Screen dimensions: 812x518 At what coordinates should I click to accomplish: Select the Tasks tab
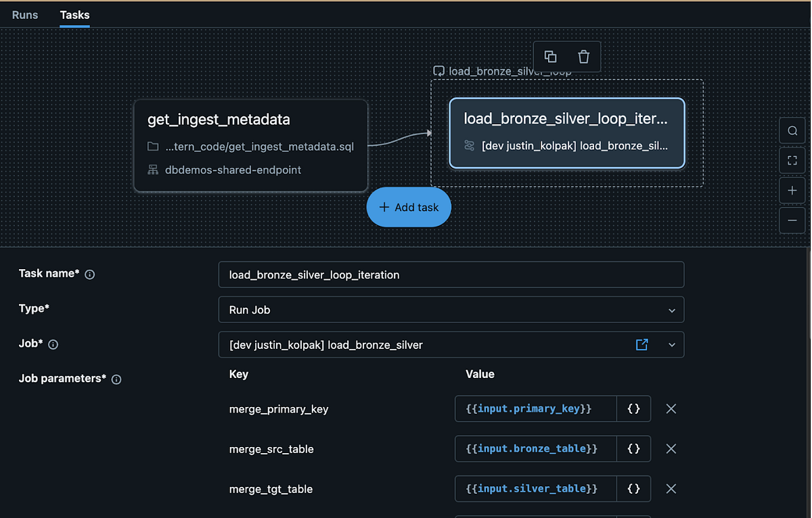coord(74,14)
